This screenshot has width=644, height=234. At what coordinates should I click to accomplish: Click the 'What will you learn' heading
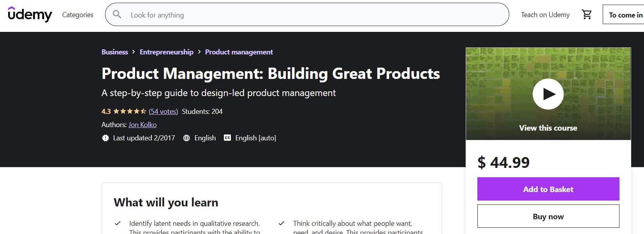(x=166, y=203)
